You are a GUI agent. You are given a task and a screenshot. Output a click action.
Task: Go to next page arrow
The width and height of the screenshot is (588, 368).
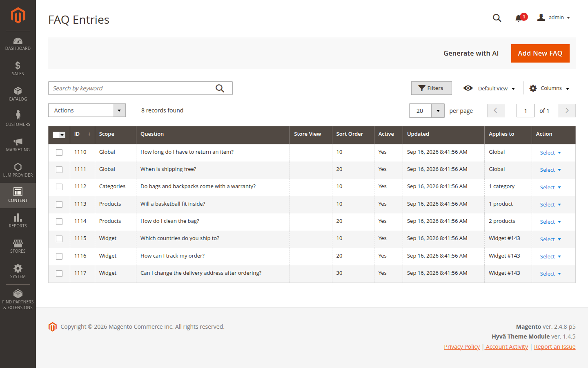567,110
